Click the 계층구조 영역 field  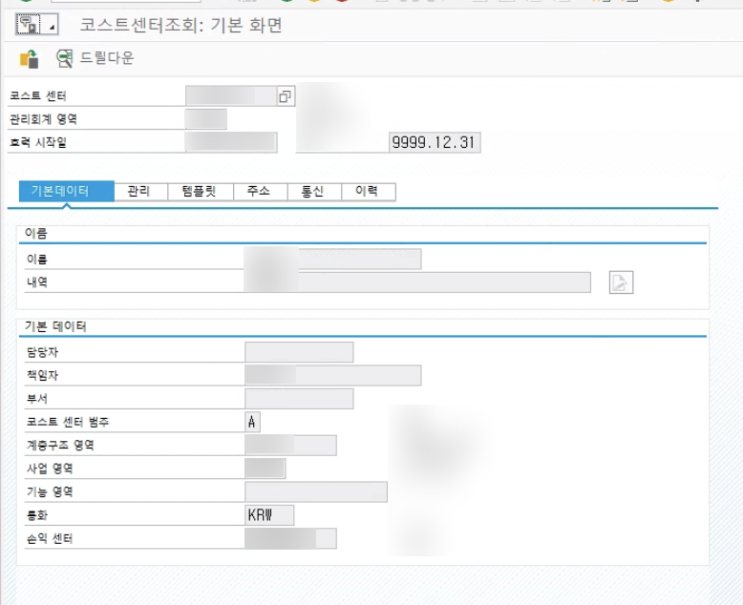(290, 445)
